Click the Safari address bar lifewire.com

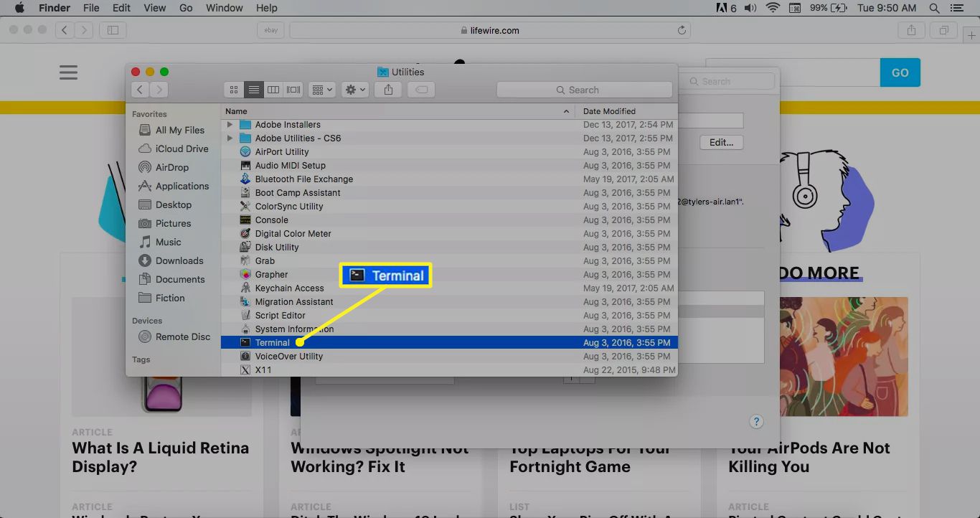(x=491, y=30)
